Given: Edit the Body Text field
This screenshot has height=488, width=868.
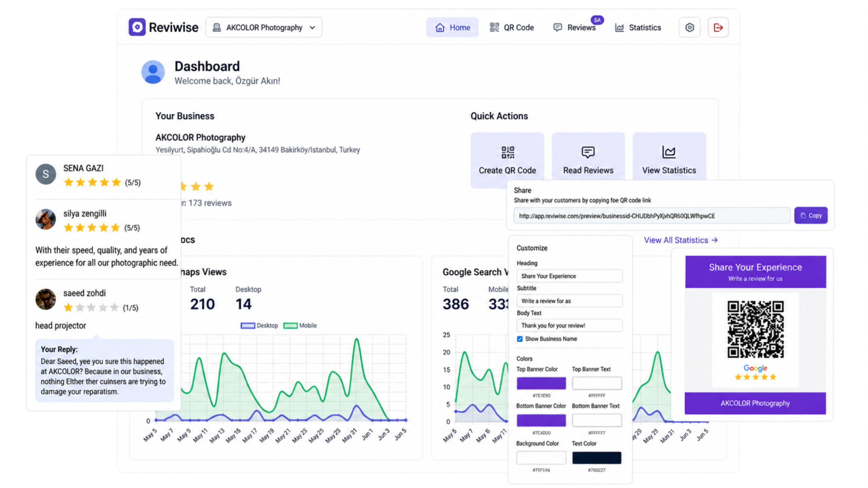Looking at the screenshot, I should coord(569,325).
